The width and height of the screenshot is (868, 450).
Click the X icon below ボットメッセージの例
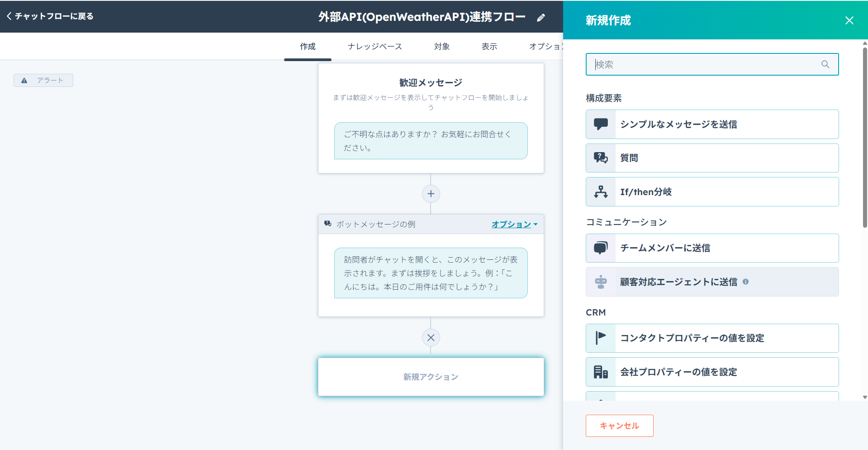click(431, 337)
